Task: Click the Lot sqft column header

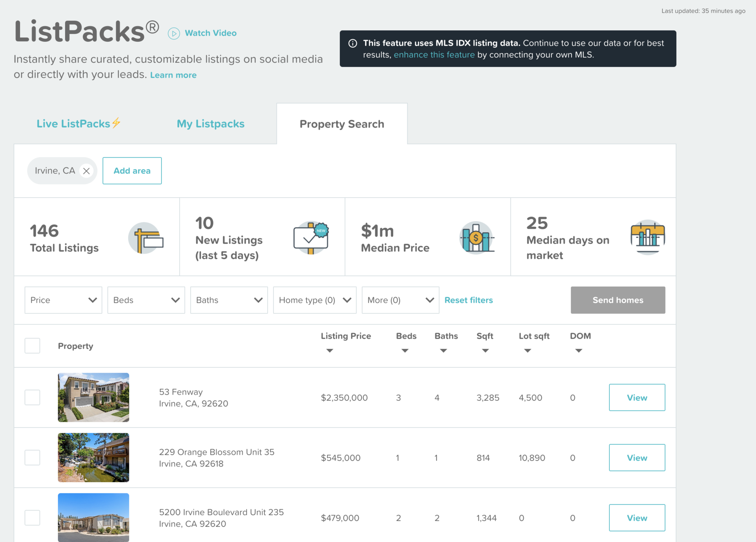Action: [534, 336]
